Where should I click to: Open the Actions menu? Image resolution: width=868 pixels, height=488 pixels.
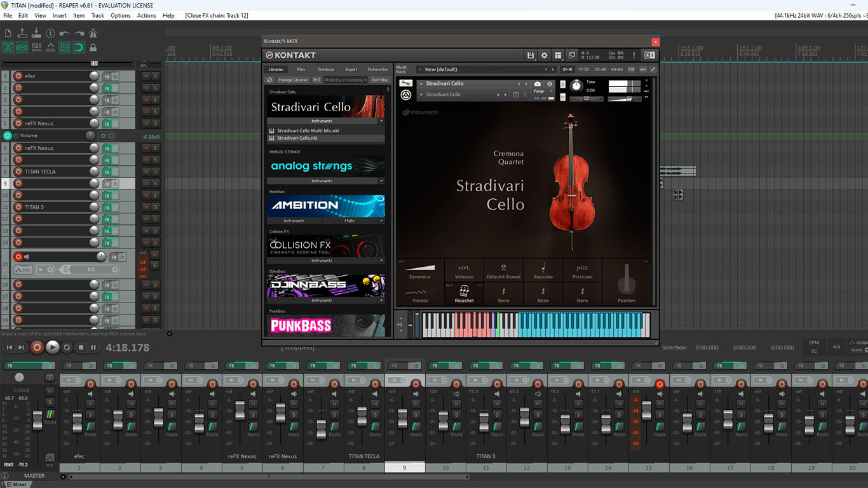click(x=146, y=15)
